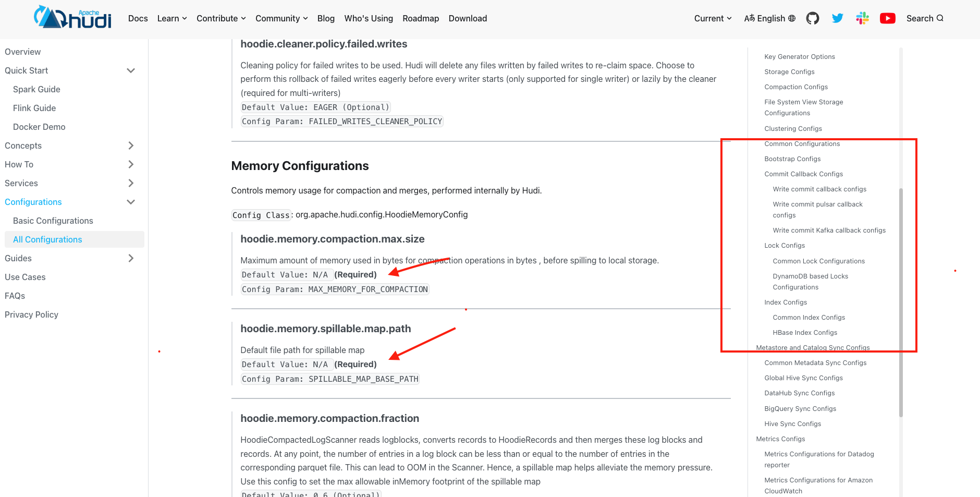
Task: Open the GitHub repository icon
Action: 813,18
